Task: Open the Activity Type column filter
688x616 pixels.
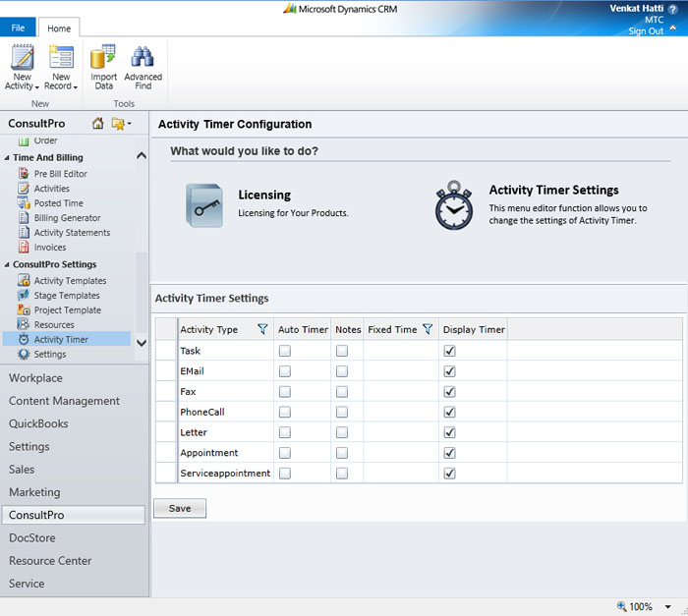Action: click(x=262, y=330)
